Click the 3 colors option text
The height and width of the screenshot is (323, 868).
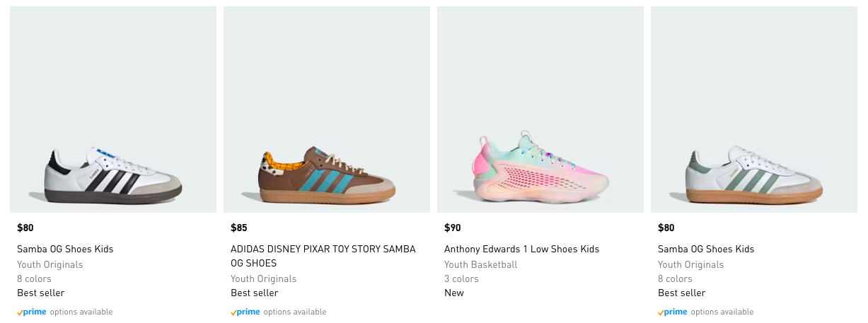pyautogui.click(x=461, y=278)
